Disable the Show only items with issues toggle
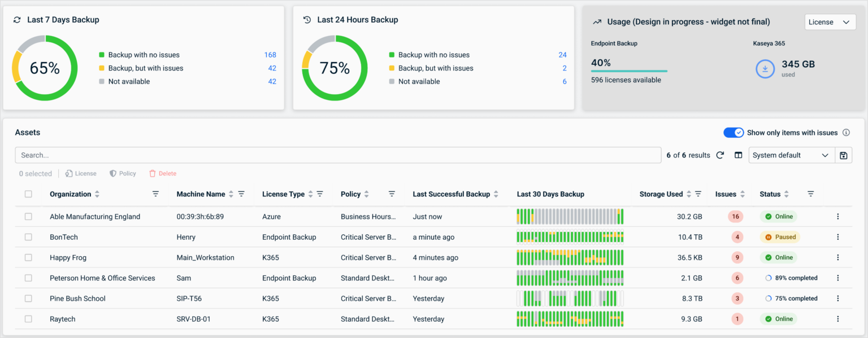This screenshot has height=338, width=868. point(733,132)
